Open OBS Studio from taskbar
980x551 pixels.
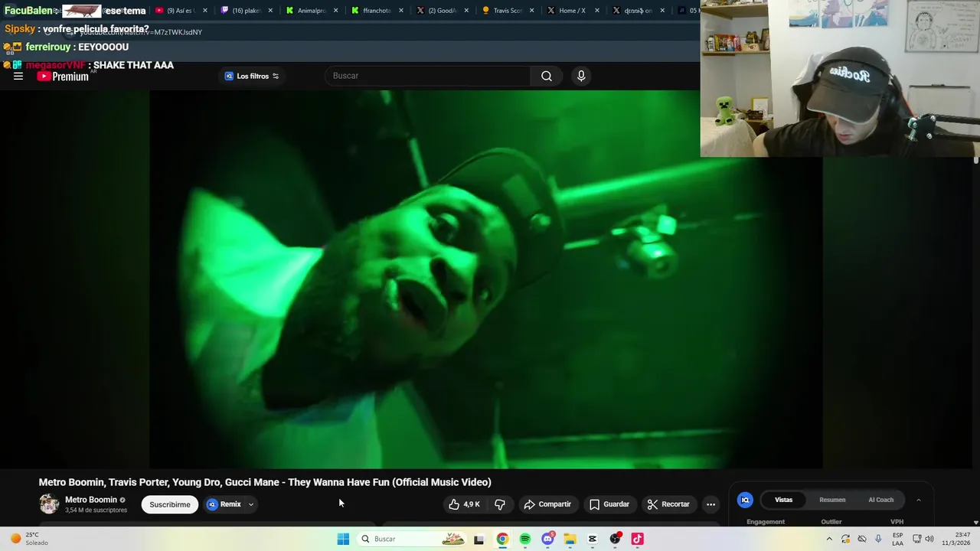615,539
